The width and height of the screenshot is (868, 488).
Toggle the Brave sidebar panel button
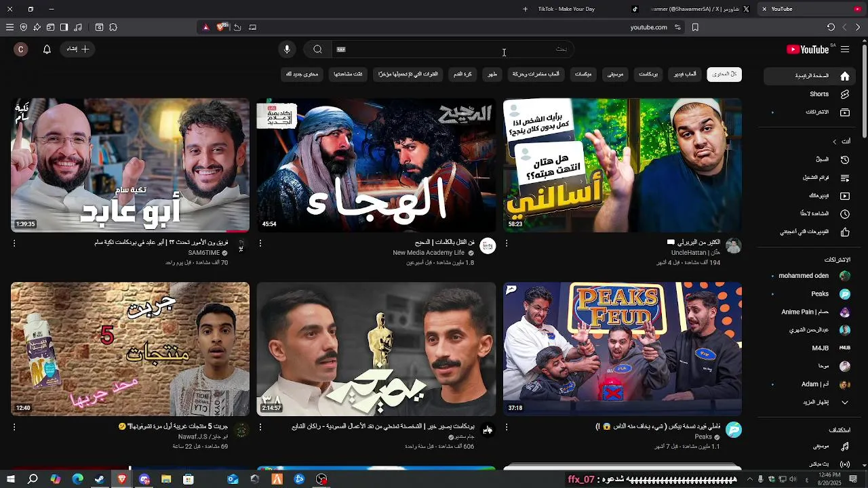[64, 27]
